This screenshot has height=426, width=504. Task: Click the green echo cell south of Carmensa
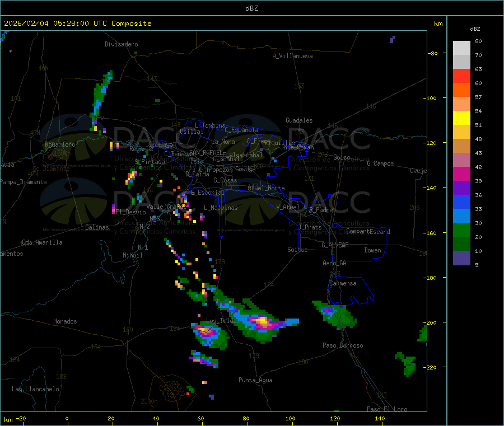(335, 315)
